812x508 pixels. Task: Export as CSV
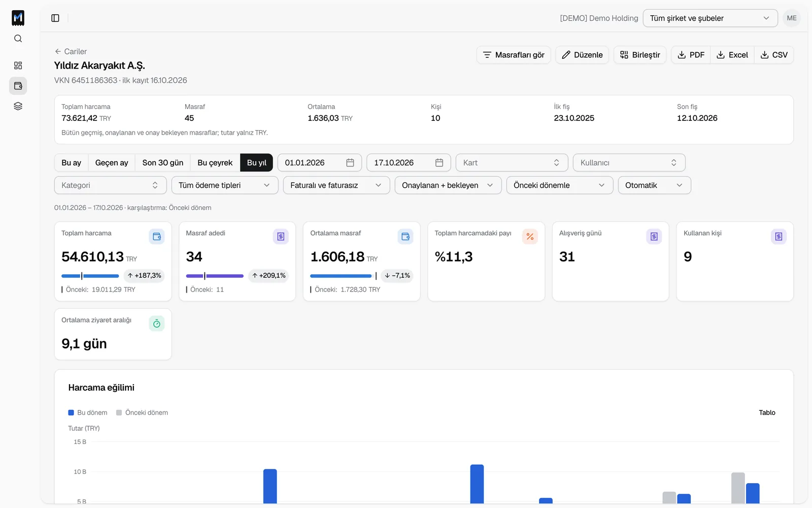click(774, 55)
